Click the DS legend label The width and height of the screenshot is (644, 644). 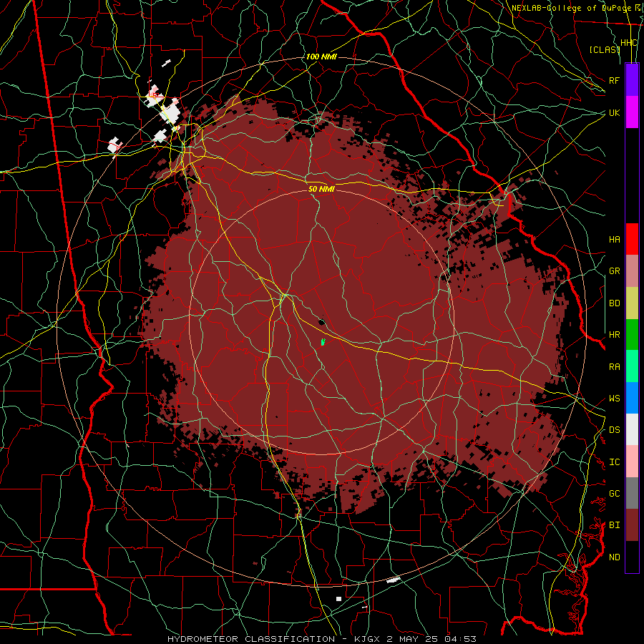(x=614, y=429)
